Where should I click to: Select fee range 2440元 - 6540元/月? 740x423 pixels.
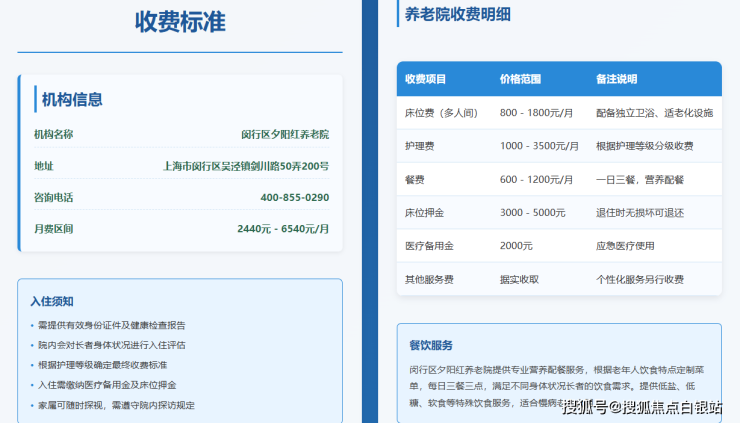click(283, 229)
